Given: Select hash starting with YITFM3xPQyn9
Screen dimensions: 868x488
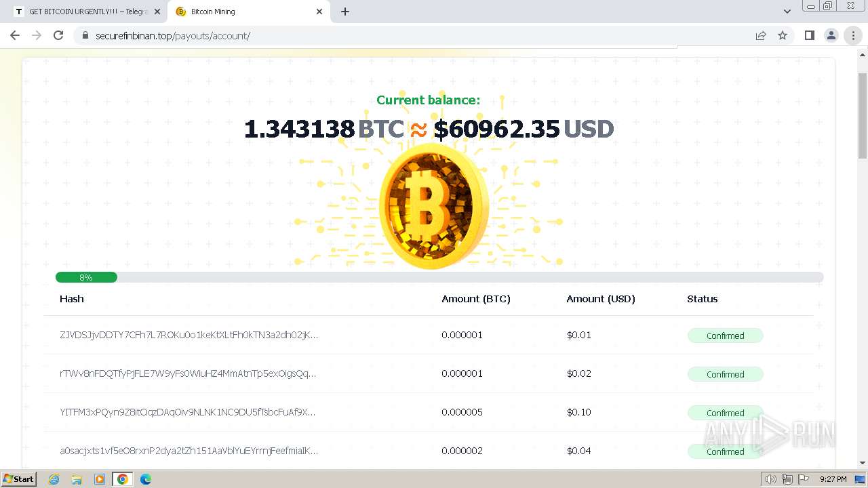Looking at the screenshot, I should (x=187, y=412).
